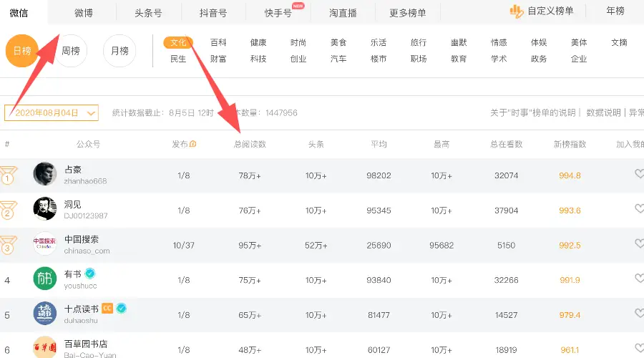The height and width of the screenshot is (358, 644).
Task: Select the 教育 category
Action: 459,59
